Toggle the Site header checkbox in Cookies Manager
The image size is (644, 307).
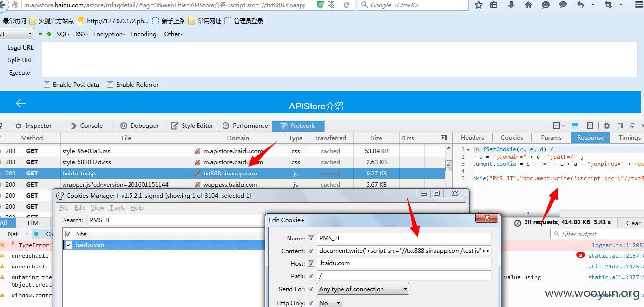[x=68, y=234]
